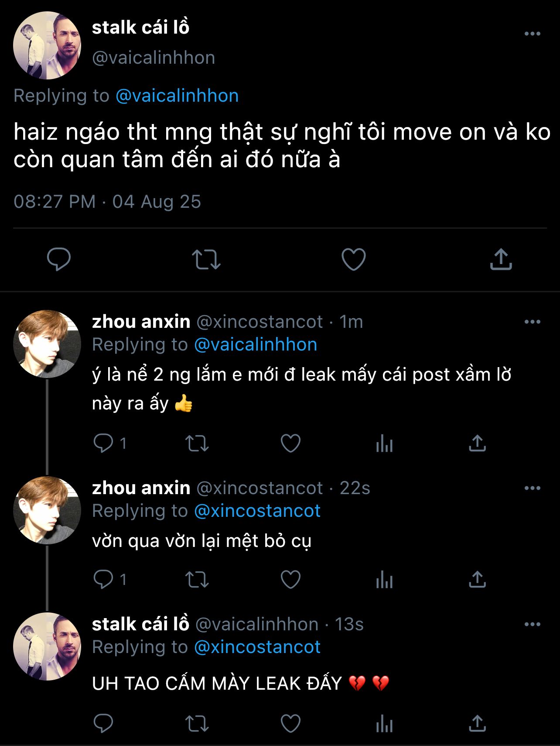Open @vaicalinhhon link in main tweet's Replying to
Image resolution: width=560 pixels, height=746 pixels.
click(177, 96)
